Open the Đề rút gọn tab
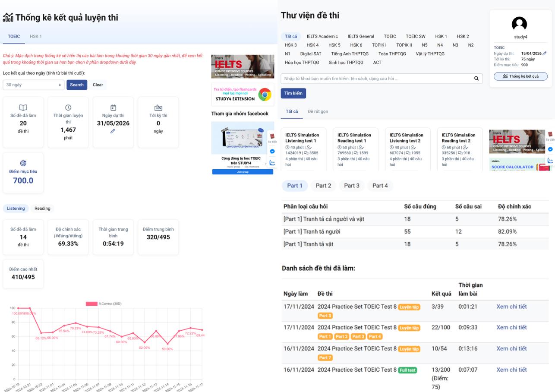This screenshot has width=555, height=392. coord(318,111)
